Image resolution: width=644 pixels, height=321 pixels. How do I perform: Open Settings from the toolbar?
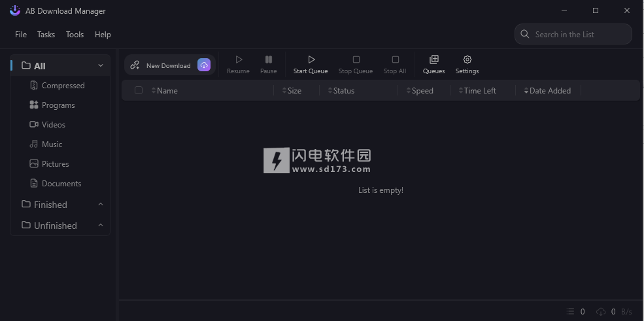coord(467,65)
